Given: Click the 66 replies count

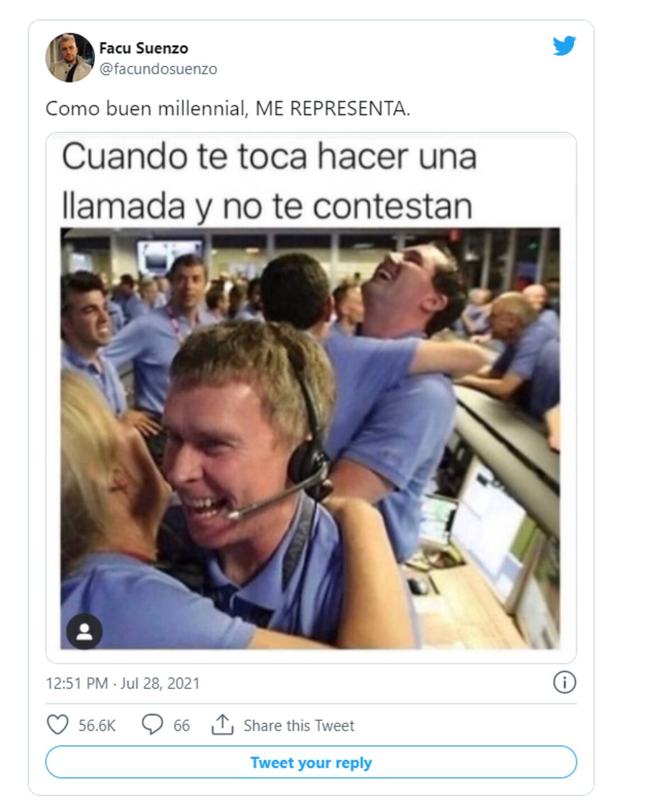Looking at the screenshot, I should (x=181, y=725).
